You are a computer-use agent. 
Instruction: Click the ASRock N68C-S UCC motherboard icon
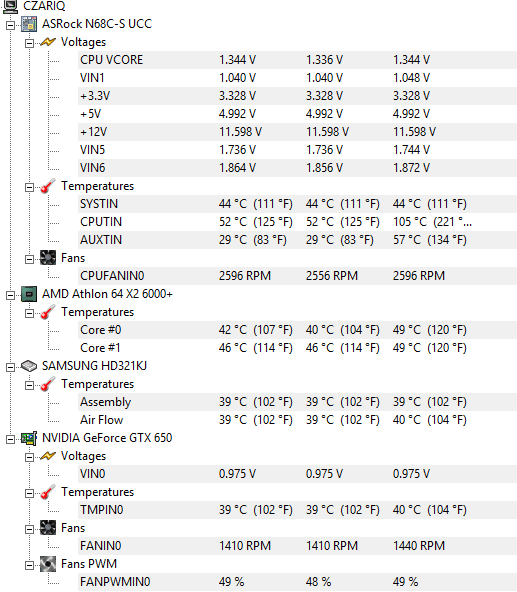[29, 24]
